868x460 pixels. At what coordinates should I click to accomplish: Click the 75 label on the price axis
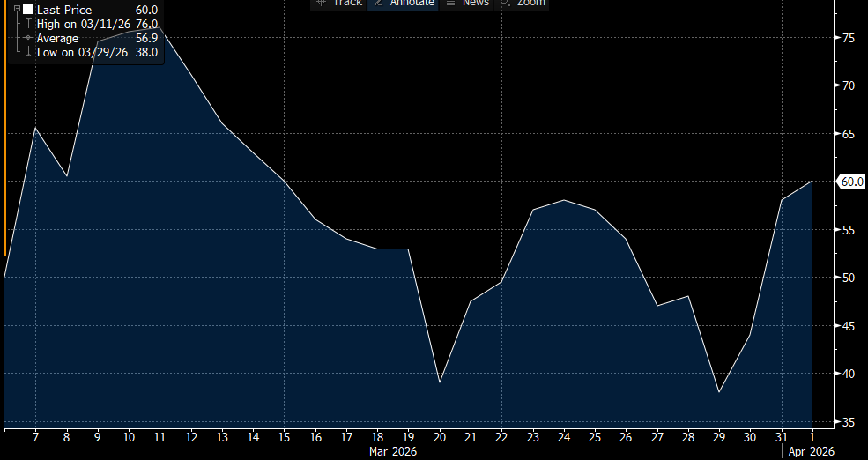pyautogui.click(x=849, y=38)
